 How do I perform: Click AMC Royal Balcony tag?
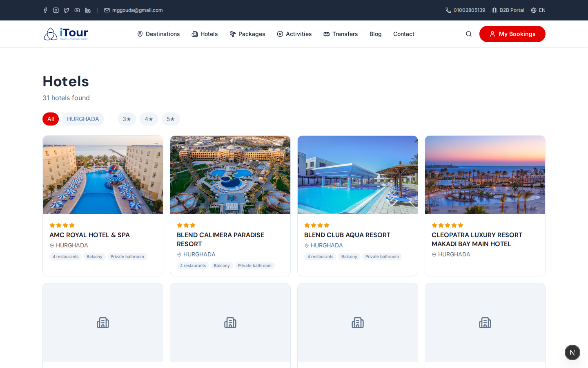94,257
